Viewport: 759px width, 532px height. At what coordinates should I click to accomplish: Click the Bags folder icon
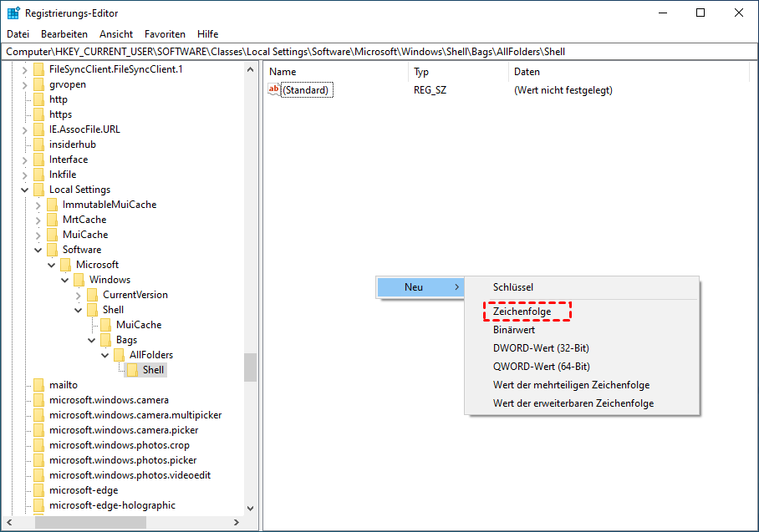[x=106, y=340]
